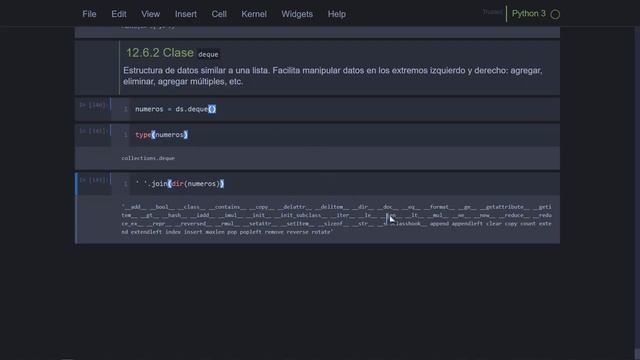Open the File menu
Screen dimensions: 640x360
[x=89, y=14]
